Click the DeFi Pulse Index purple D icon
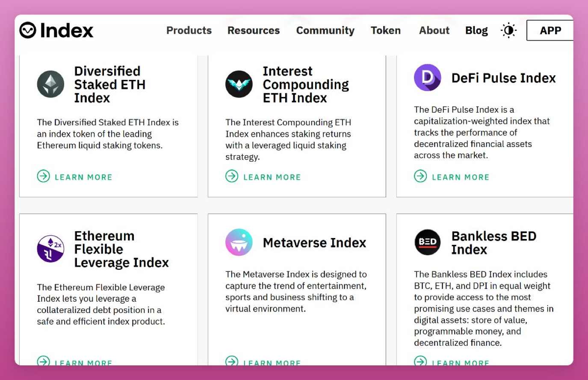This screenshot has height=380, width=588. click(428, 77)
